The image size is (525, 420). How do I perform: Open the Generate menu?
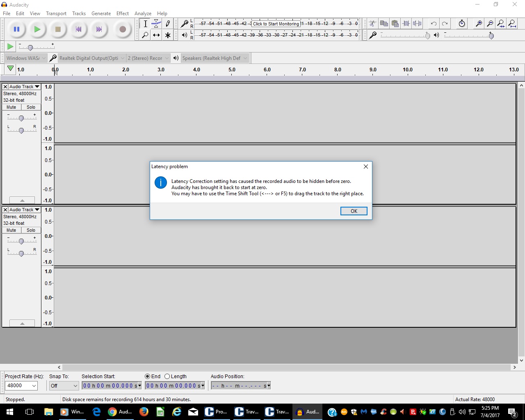101,13
